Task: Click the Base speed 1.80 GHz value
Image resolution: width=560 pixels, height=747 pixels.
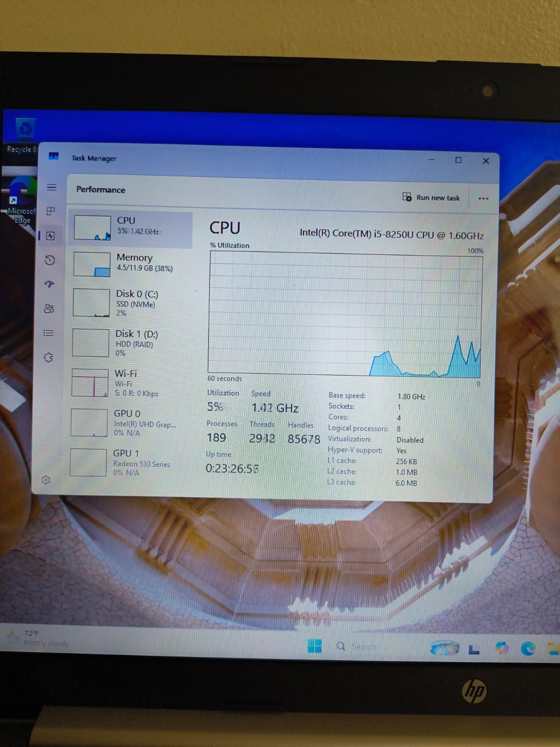Action: click(x=411, y=396)
